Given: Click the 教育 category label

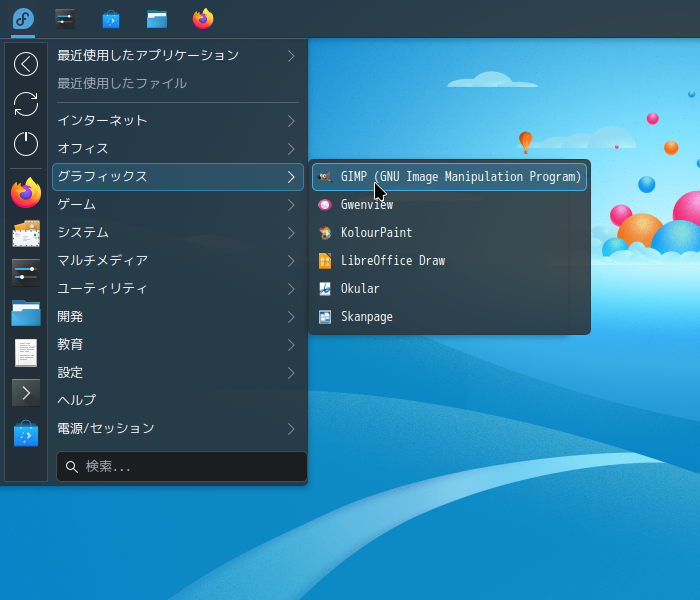Looking at the screenshot, I should 70,345.
